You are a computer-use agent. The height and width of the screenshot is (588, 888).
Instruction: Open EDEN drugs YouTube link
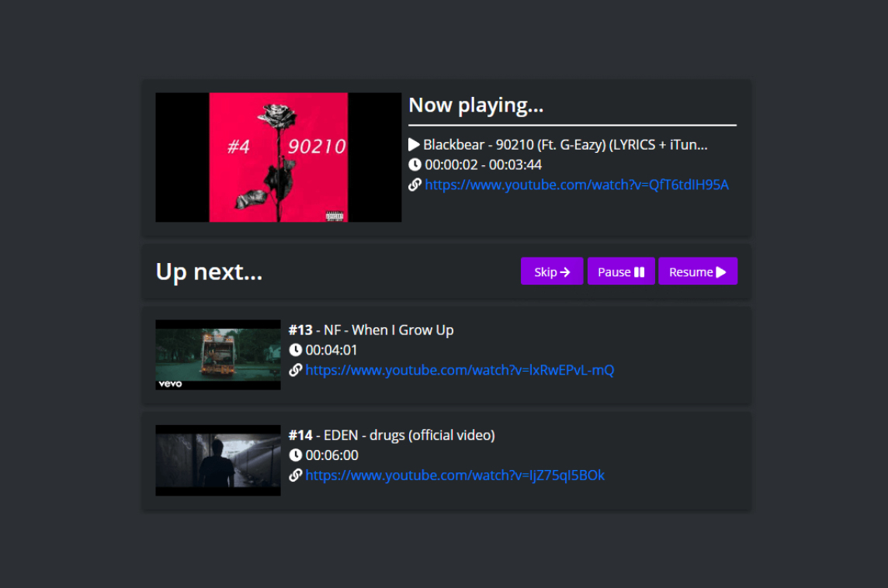[x=455, y=476]
